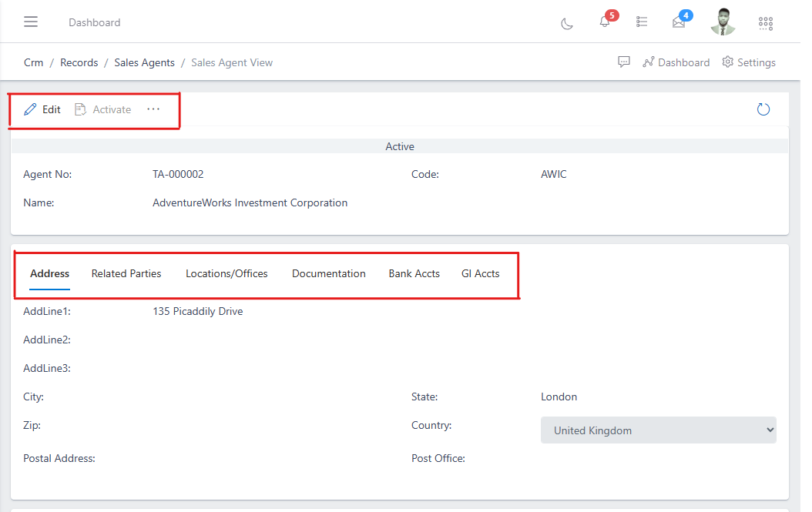This screenshot has height=512, width=812.
Task: Open the comments speech bubble icon
Action: [624, 62]
